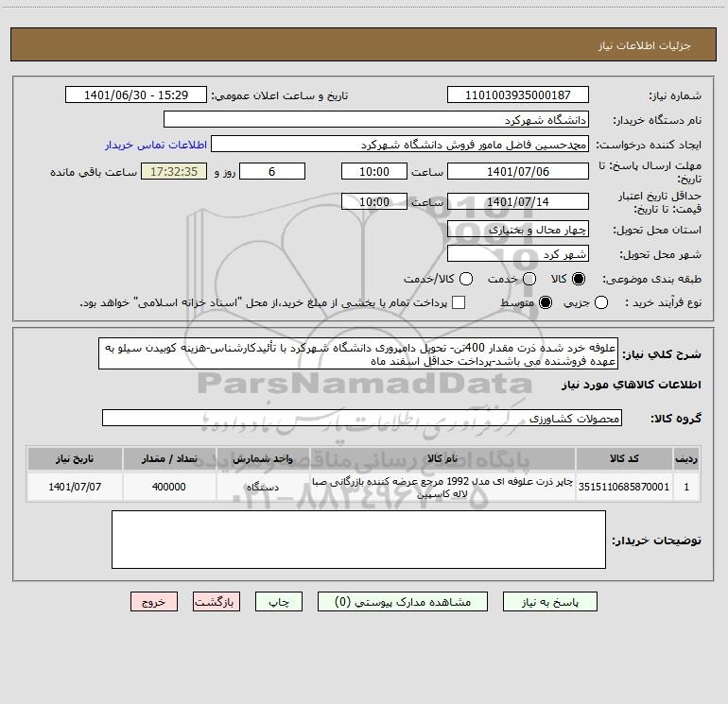The height and width of the screenshot is (704, 728).
Task: Click the چاپ print button
Action: pyautogui.click(x=279, y=602)
